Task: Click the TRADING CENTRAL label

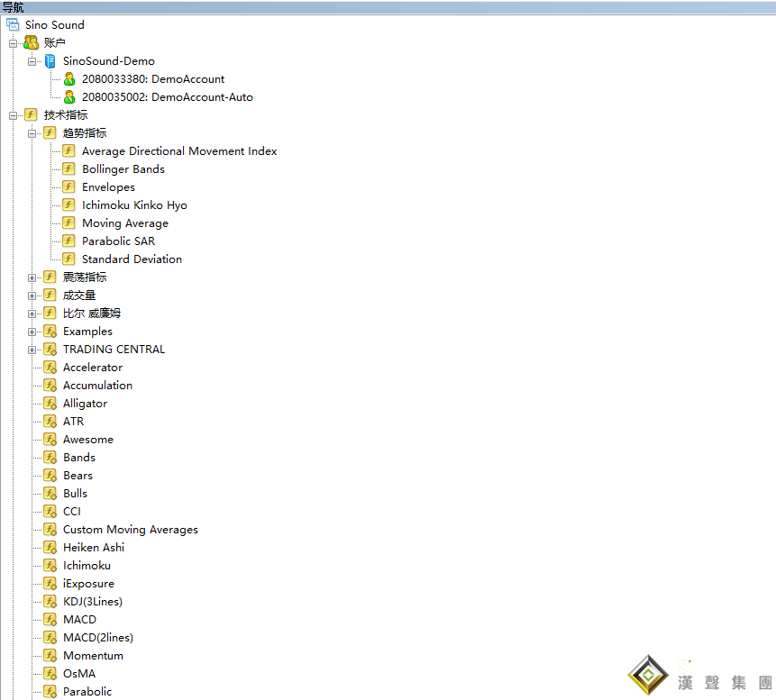Action: click(114, 350)
